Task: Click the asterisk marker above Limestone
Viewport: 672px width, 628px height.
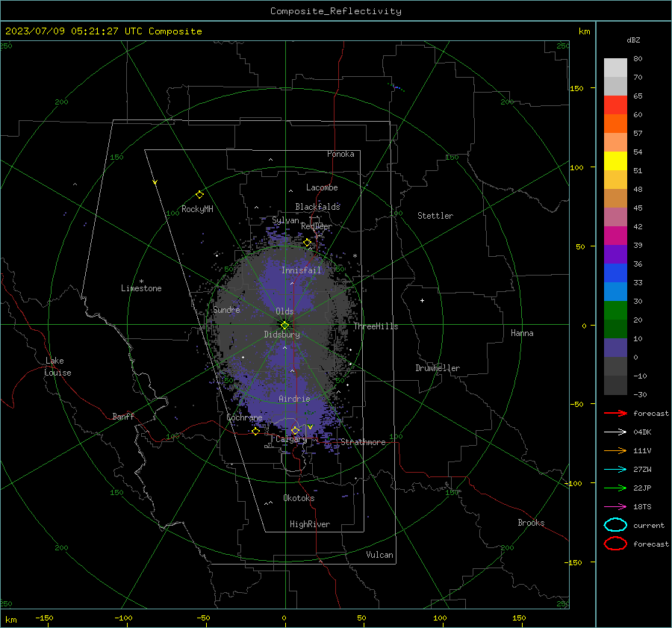Action: 141,282
